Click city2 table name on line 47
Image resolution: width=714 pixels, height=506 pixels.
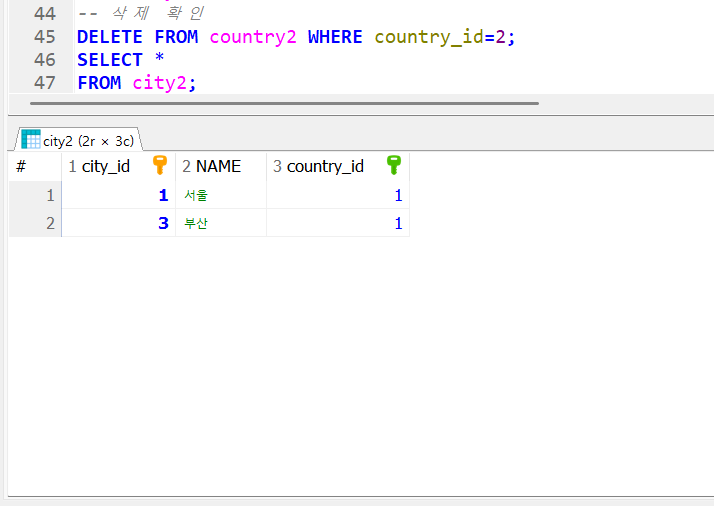[159, 83]
